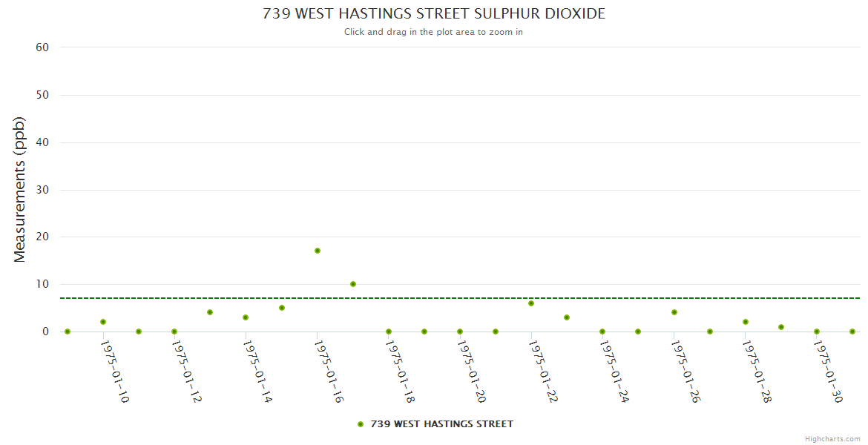Click the 1 ppb point after 1975-01-28
Screen dimensions: 868x445
[781, 327]
